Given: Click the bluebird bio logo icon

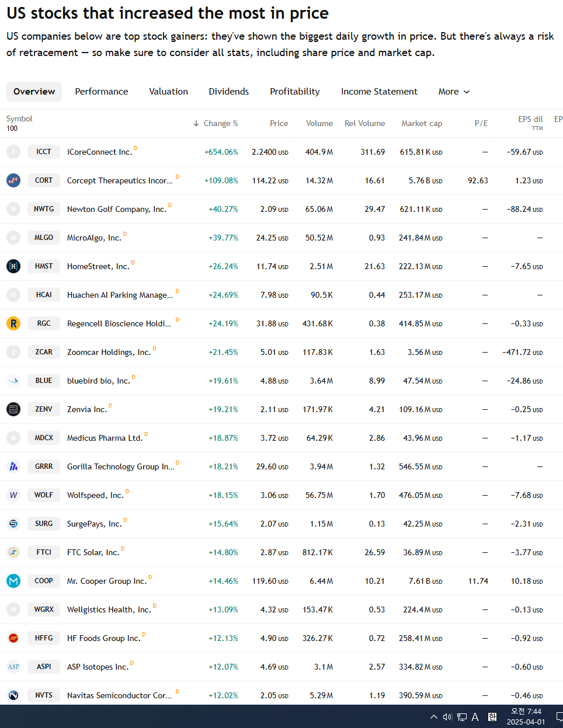Looking at the screenshot, I should (x=13, y=381).
